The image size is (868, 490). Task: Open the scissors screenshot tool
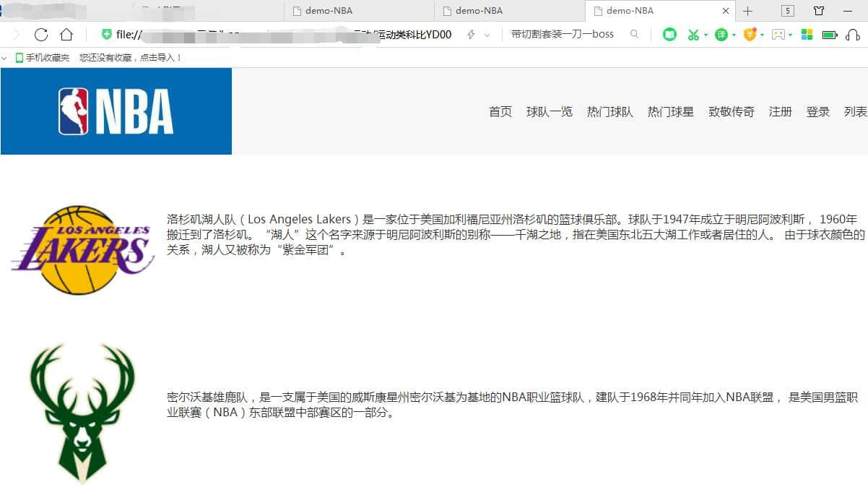click(x=693, y=35)
